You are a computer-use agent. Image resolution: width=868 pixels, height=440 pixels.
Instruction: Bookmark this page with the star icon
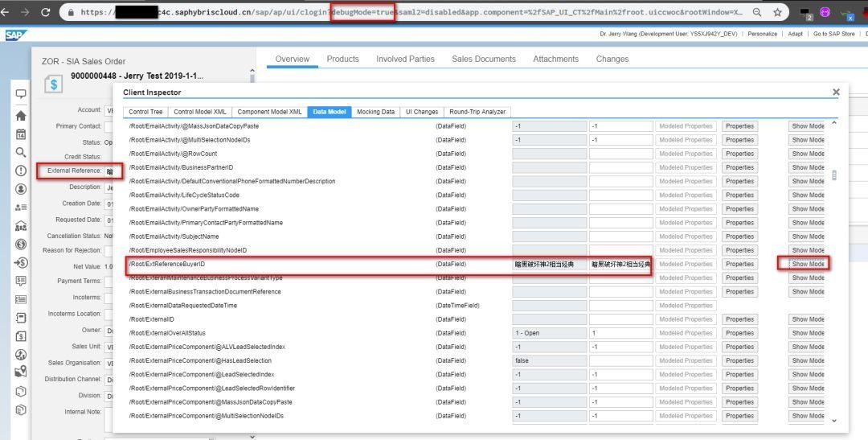point(777,12)
